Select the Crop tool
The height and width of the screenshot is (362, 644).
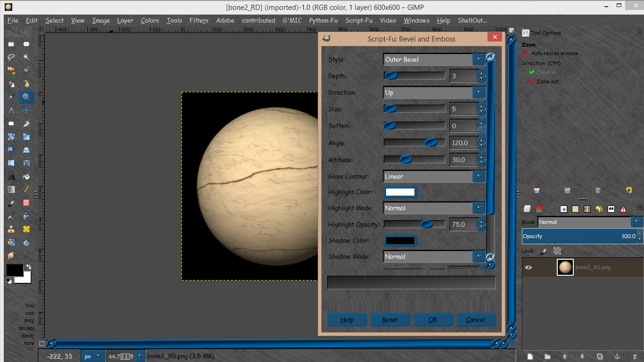point(26,123)
